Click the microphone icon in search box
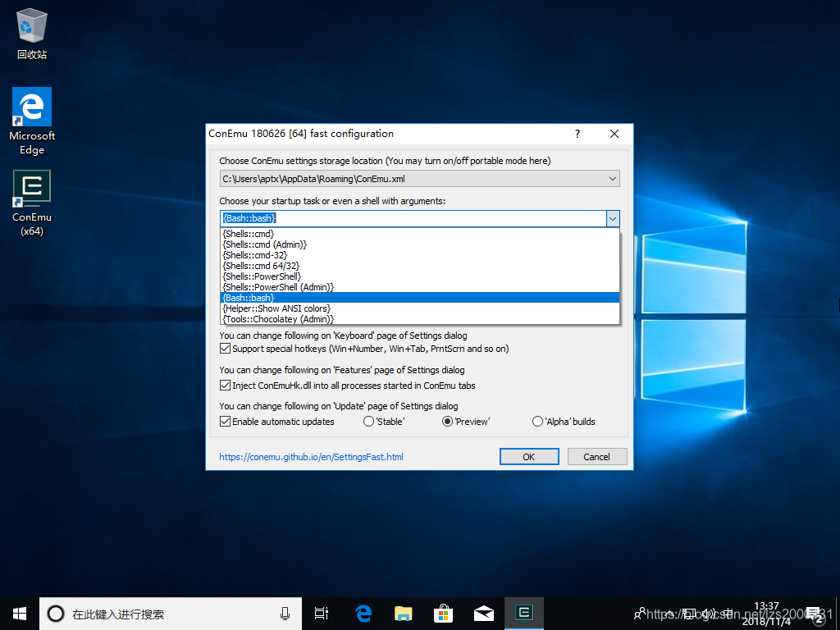This screenshot has width=840, height=630. pos(285,614)
